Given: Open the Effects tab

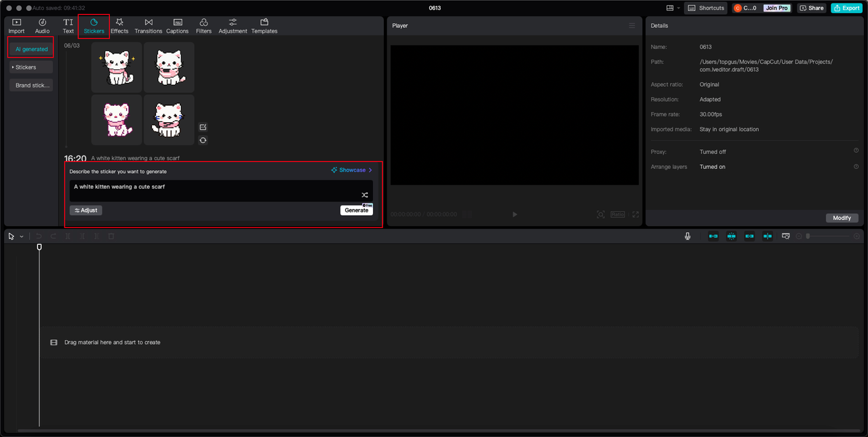Looking at the screenshot, I should click(119, 26).
